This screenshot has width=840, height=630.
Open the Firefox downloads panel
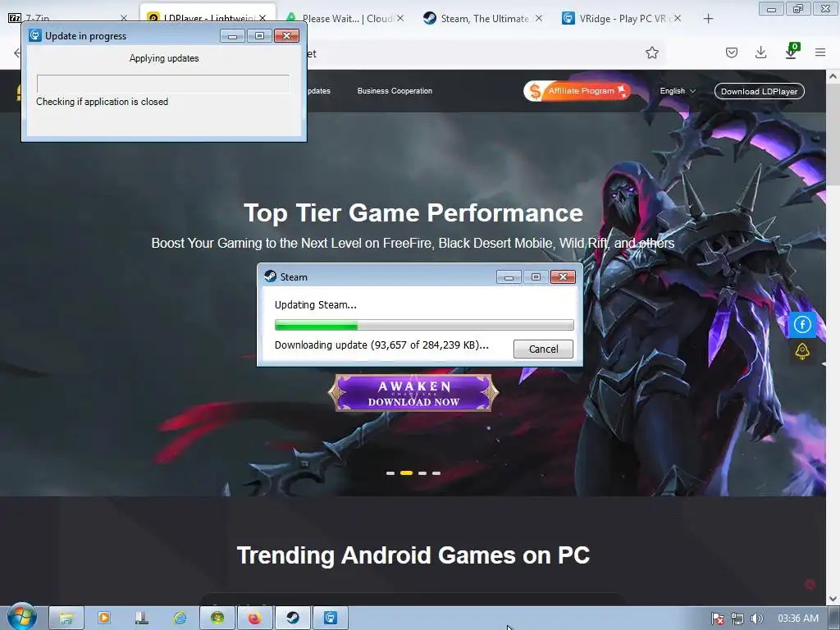pyautogui.click(x=760, y=52)
